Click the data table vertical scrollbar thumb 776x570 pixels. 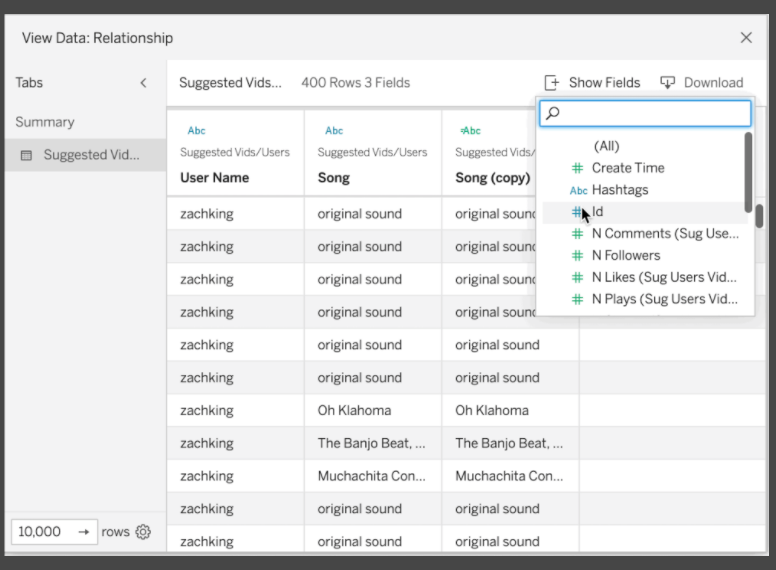[759, 216]
